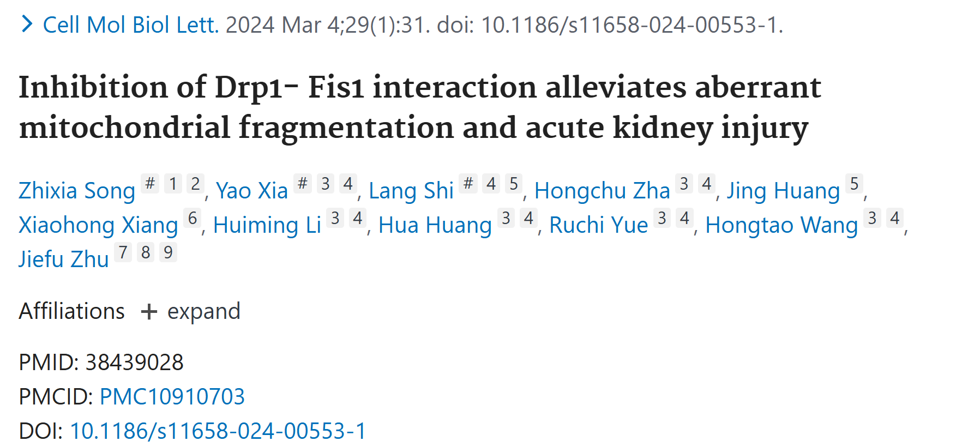Click affiliation 6 next to Xiaohong Xiang

click(x=193, y=218)
